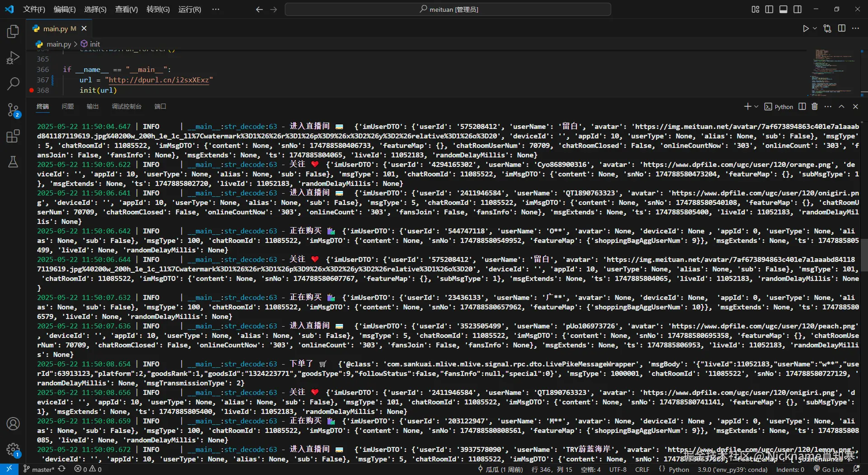This screenshot has height=475, width=868.
Task: Toggle the bottom panel visibility
Action: tap(783, 9)
